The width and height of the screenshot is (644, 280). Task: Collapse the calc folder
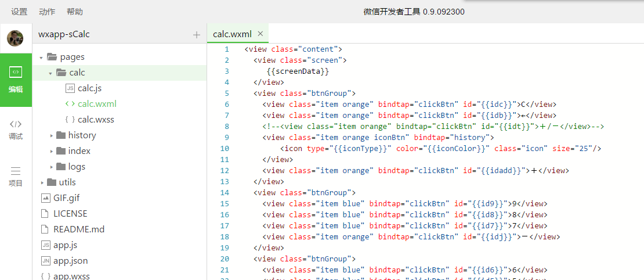coord(50,73)
